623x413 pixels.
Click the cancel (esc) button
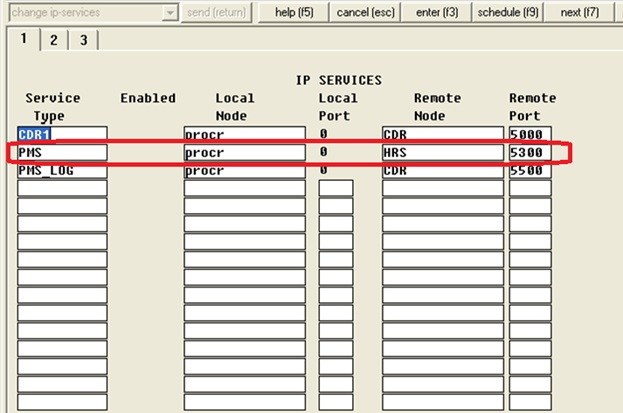[x=366, y=13]
